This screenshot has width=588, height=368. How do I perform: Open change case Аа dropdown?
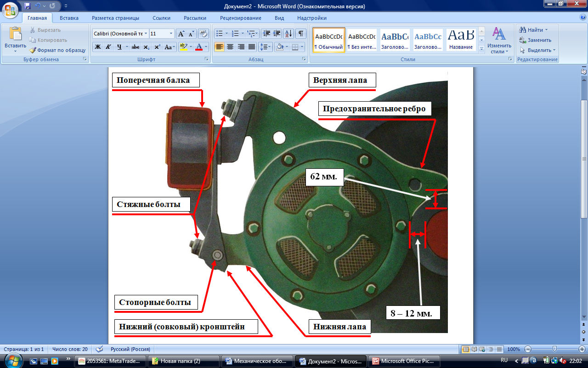point(170,47)
